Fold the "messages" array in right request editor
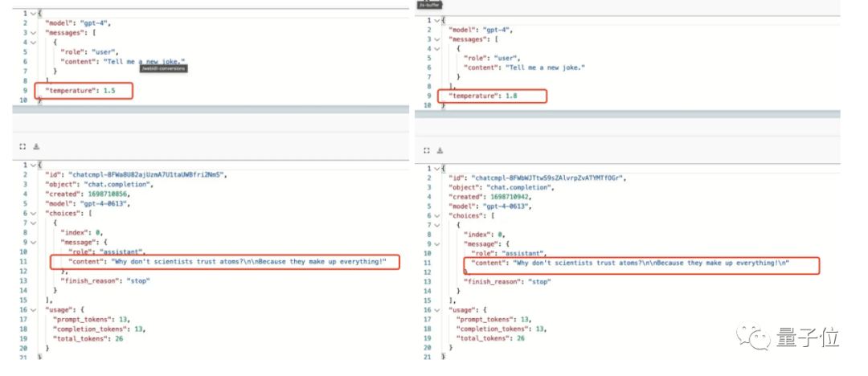This screenshot has width=868, height=376. 436,39
